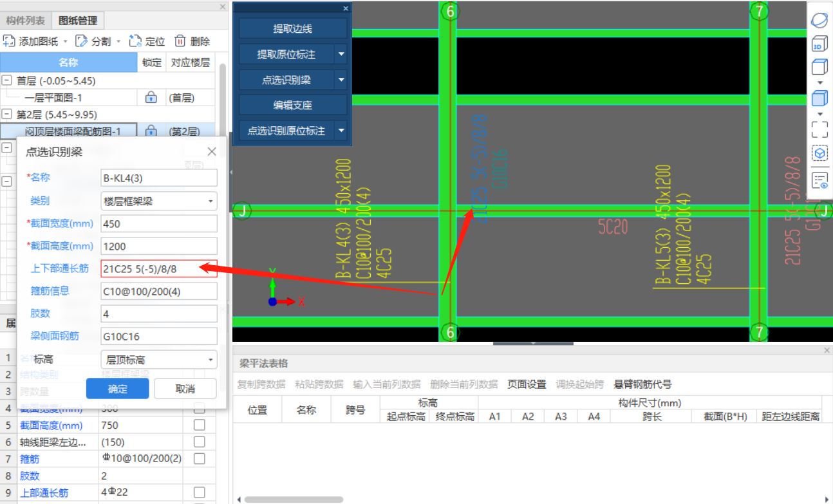
Task: Switch to 3D view cube icon
Action: (x=819, y=44)
